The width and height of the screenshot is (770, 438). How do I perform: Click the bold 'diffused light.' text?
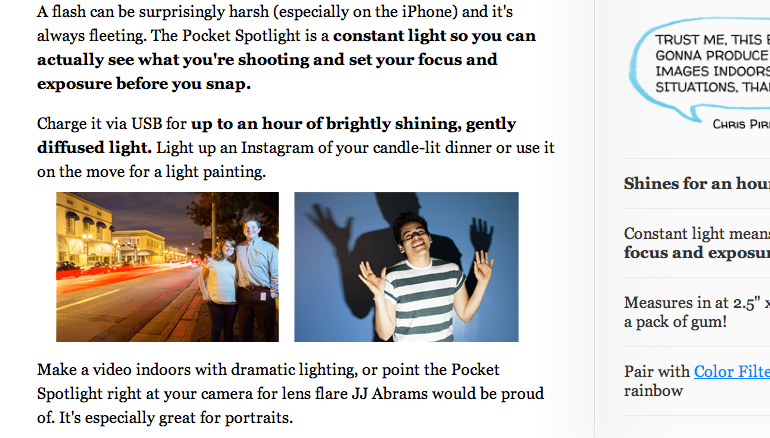pos(95,148)
